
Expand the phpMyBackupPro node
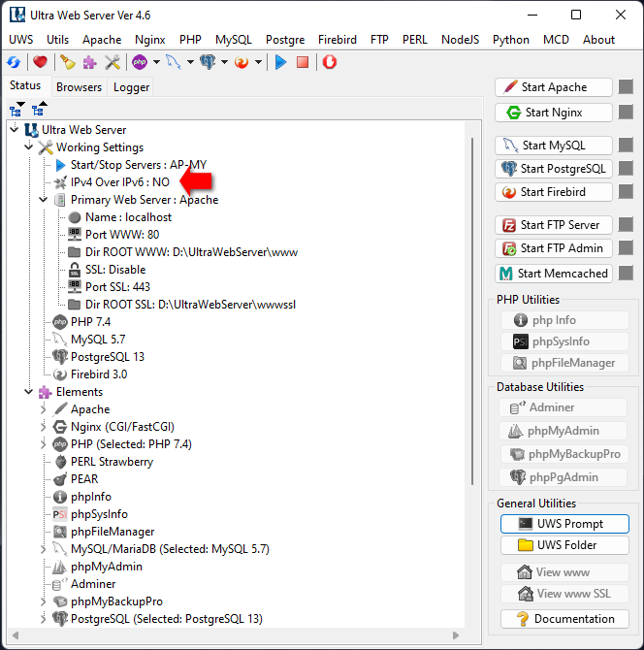[43, 601]
